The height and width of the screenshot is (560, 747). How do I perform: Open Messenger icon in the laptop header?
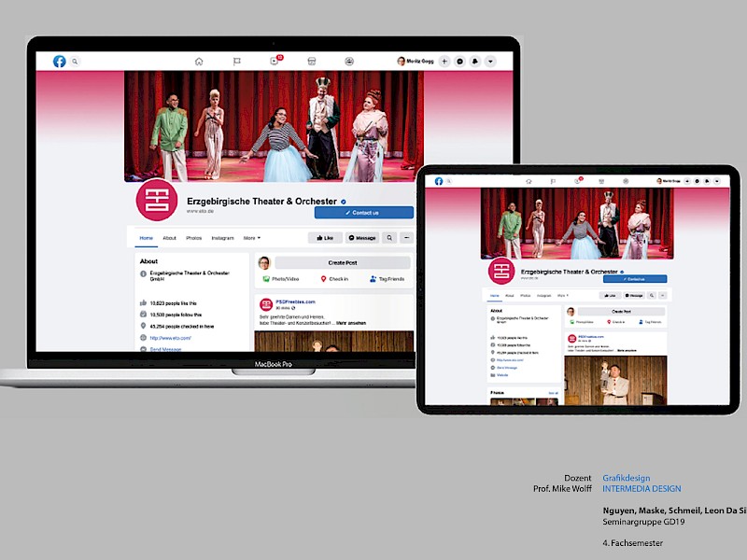click(459, 61)
